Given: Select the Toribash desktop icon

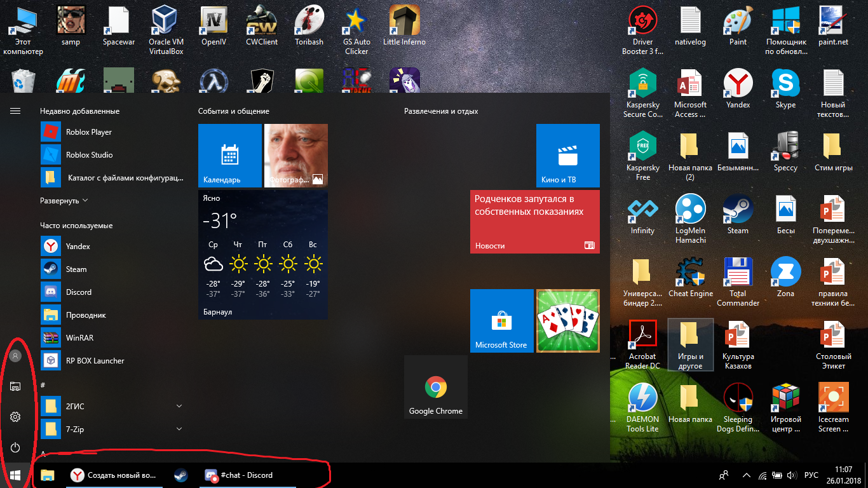Looking at the screenshot, I should [x=309, y=27].
